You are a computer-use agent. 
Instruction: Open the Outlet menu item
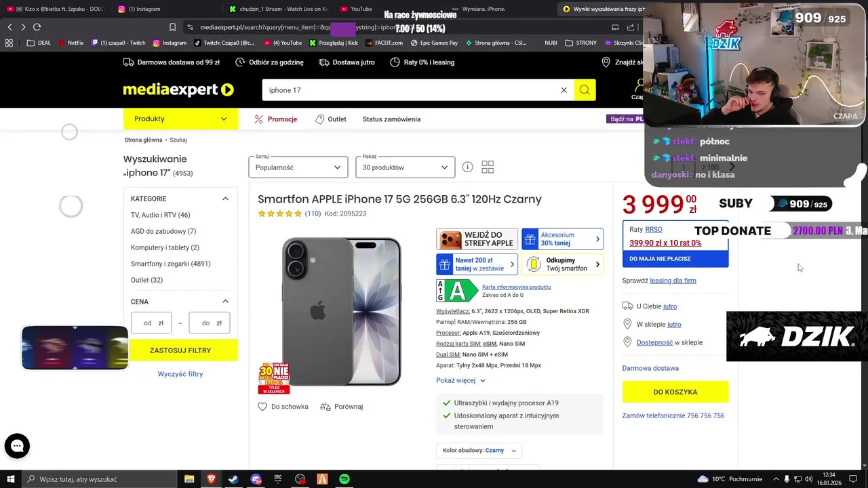pos(331,119)
